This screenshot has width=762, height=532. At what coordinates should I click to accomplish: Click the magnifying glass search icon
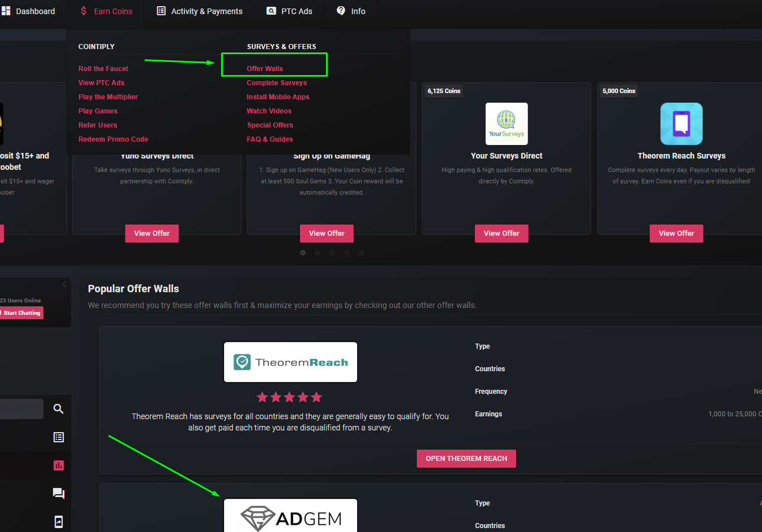58,409
